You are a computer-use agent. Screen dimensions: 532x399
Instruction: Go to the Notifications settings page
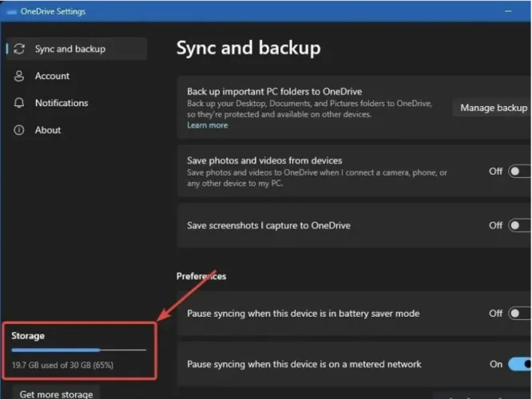point(61,103)
